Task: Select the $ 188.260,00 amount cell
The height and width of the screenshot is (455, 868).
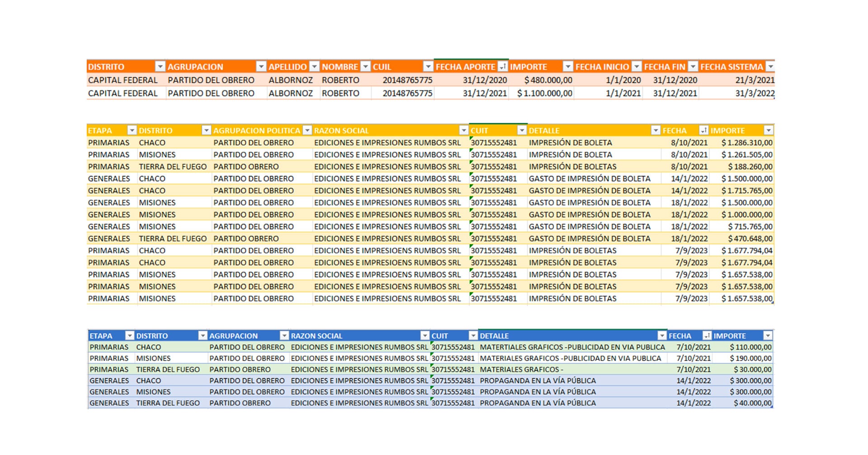Action: click(x=750, y=167)
